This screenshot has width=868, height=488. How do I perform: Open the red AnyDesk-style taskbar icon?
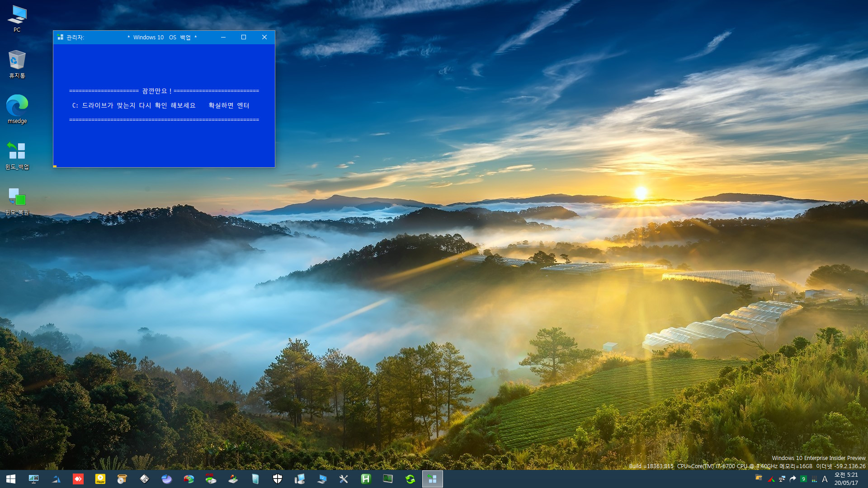pos(78,479)
